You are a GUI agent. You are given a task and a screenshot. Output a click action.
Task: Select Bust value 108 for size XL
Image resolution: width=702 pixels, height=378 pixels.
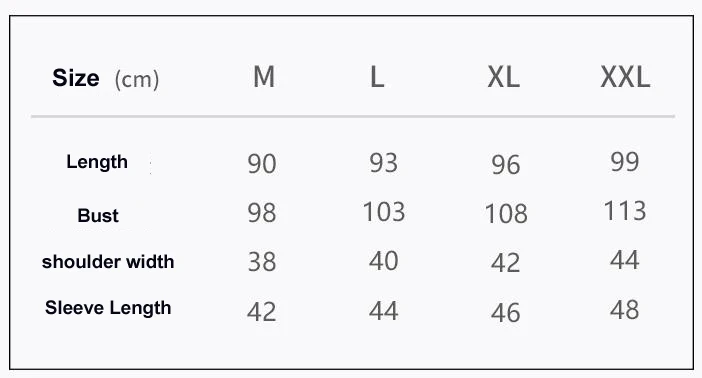click(x=506, y=214)
